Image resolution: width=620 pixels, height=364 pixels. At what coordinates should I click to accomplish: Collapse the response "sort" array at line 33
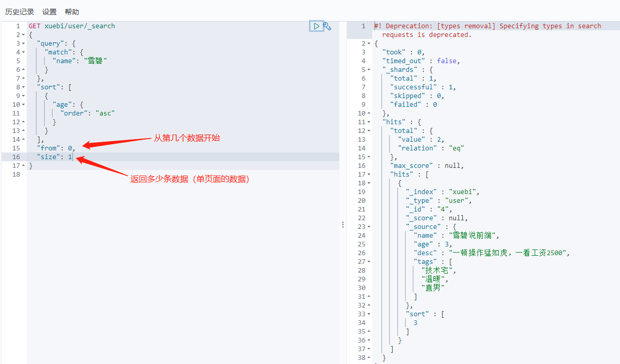coord(370,314)
